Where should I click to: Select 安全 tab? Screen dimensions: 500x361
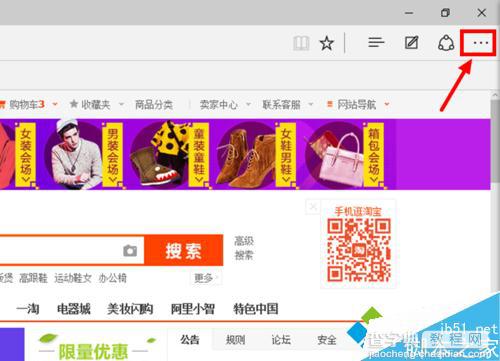click(x=327, y=340)
